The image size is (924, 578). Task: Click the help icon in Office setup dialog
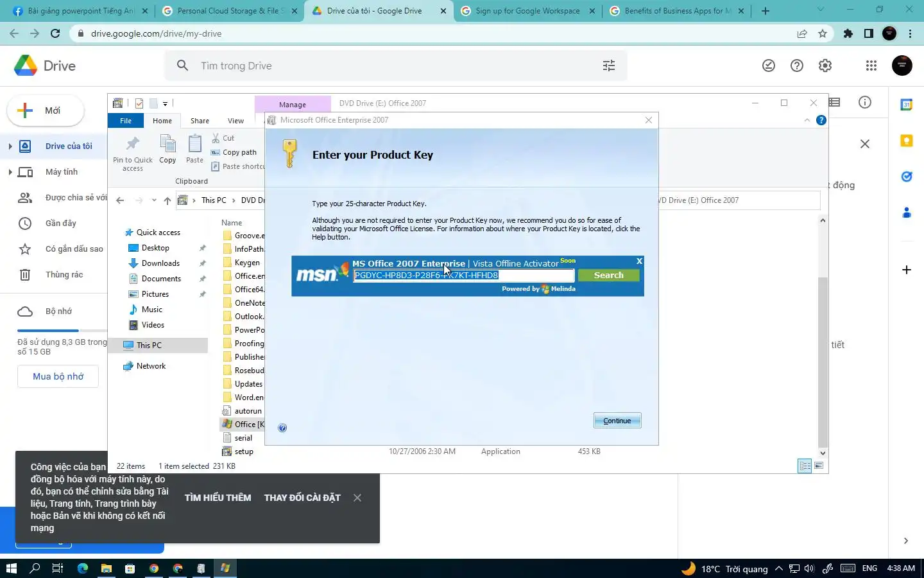coord(282,428)
